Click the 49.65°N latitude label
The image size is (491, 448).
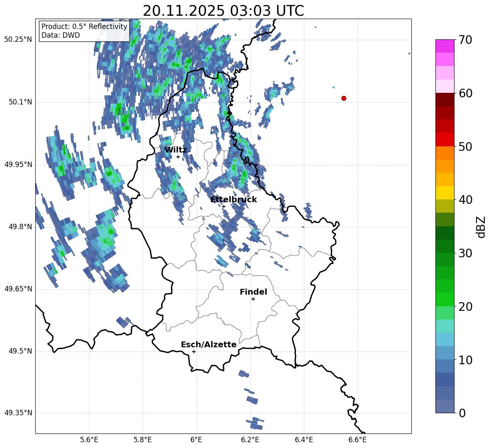[x=18, y=289]
